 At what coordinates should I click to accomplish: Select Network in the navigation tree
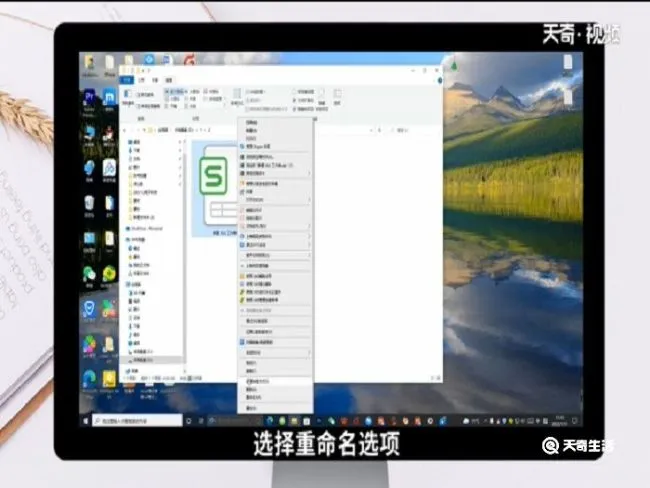(x=133, y=370)
